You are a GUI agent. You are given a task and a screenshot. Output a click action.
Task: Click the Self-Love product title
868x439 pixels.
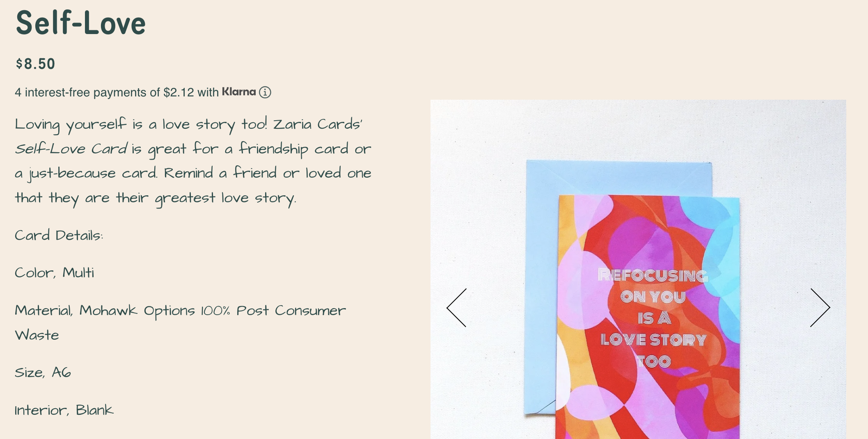tap(80, 23)
